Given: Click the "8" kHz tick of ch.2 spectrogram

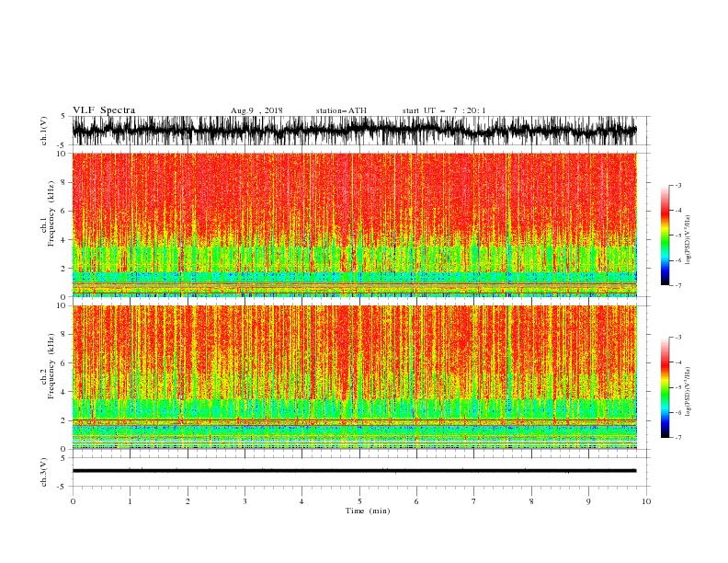Looking at the screenshot, I should click(63, 335).
